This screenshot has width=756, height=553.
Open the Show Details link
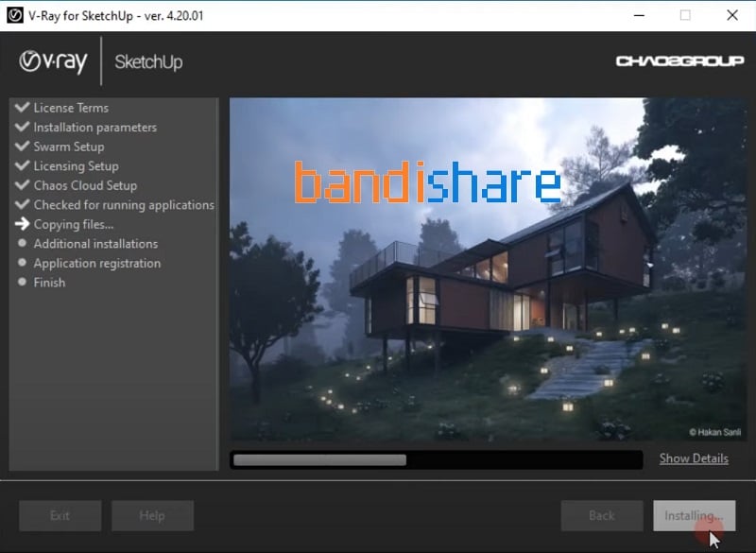coord(694,458)
